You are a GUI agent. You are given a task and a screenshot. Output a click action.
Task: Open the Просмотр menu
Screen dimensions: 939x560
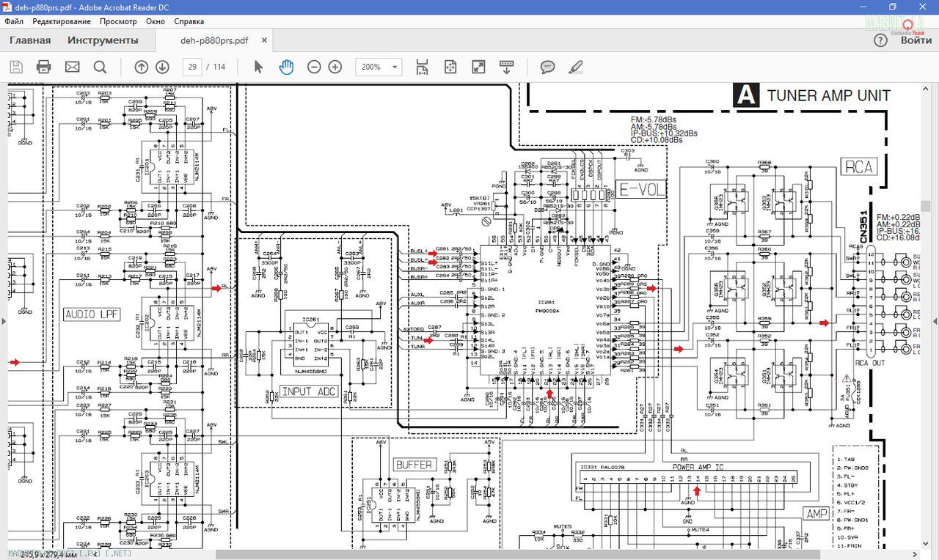118,21
